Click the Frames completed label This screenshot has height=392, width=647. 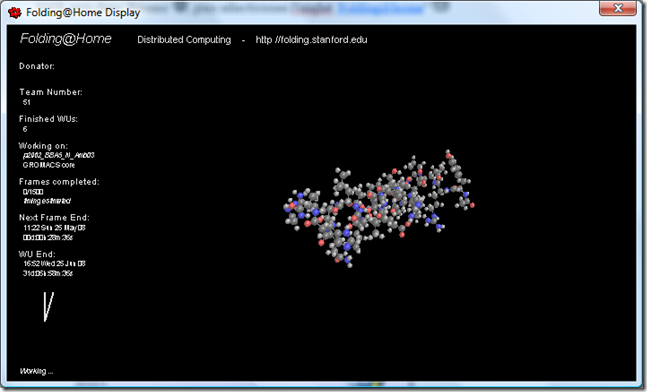click(59, 182)
